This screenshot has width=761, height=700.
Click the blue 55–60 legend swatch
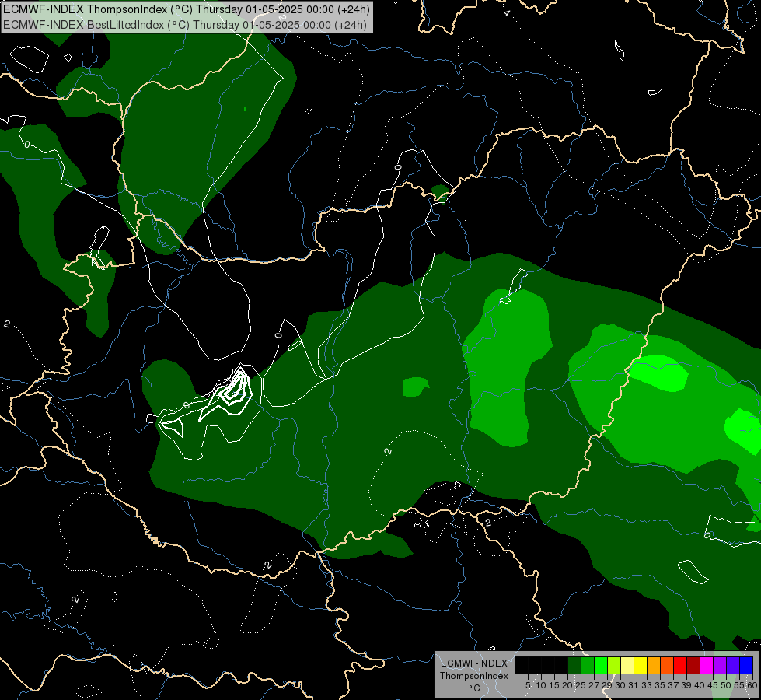tap(746, 665)
